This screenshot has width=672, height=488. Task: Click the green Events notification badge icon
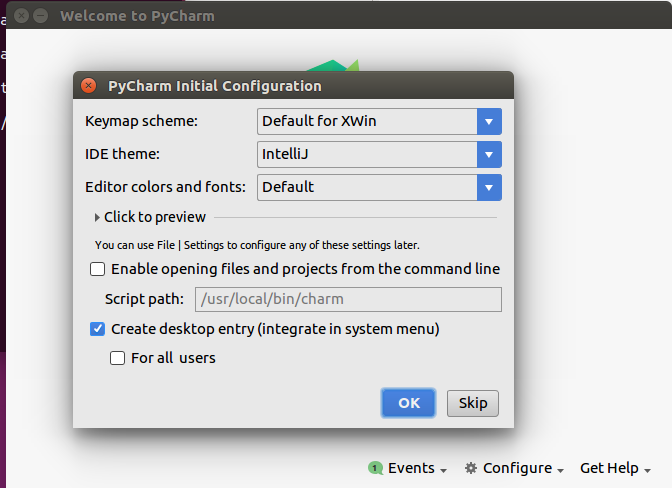pyautogui.click(x=375, y=468)
